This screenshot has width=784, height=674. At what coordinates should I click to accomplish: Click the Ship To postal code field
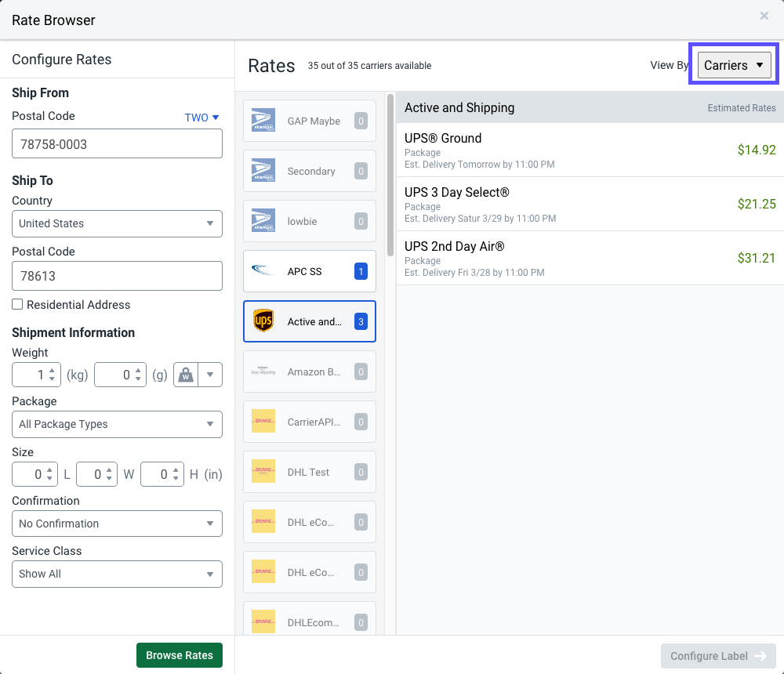click(x=117, y=276)
